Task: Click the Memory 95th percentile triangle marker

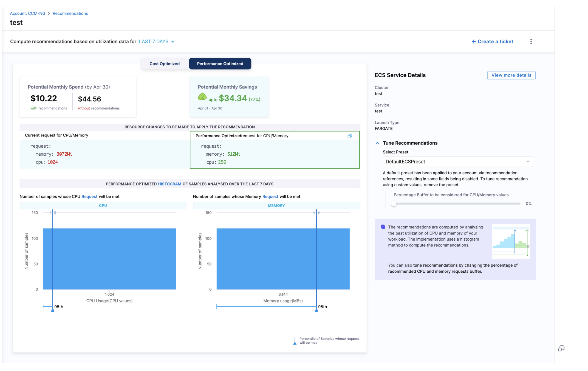Action: (316, 310)
